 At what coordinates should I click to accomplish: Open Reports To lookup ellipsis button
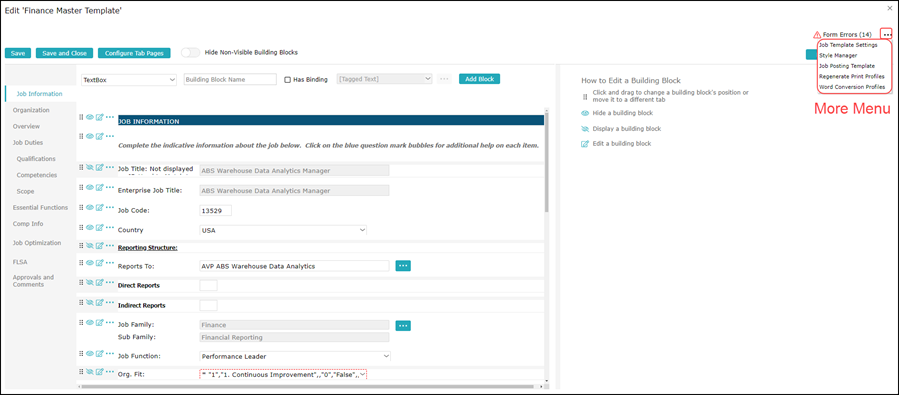click(x=403, y=265)
